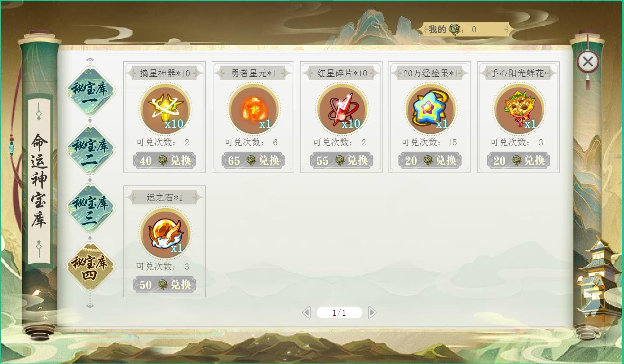
Task: Redeem 红星碎片 with the 55 兑换 button
Action: tap(342, 161)
